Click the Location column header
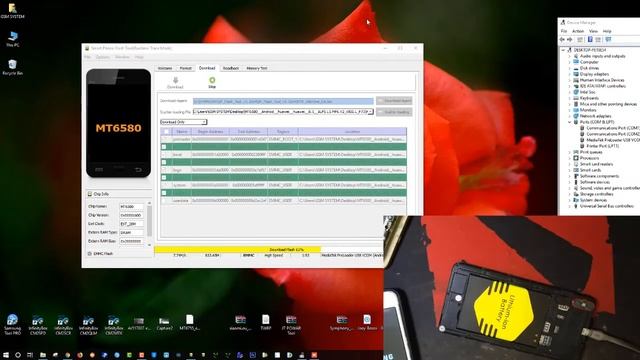The width and height of the screenshot is (640, 360). coord(352,131)
